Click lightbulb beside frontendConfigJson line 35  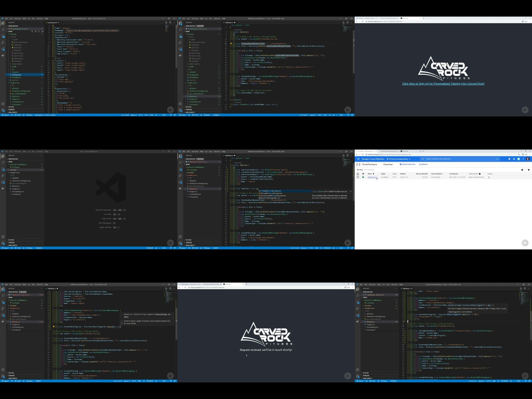coord(53,327)
